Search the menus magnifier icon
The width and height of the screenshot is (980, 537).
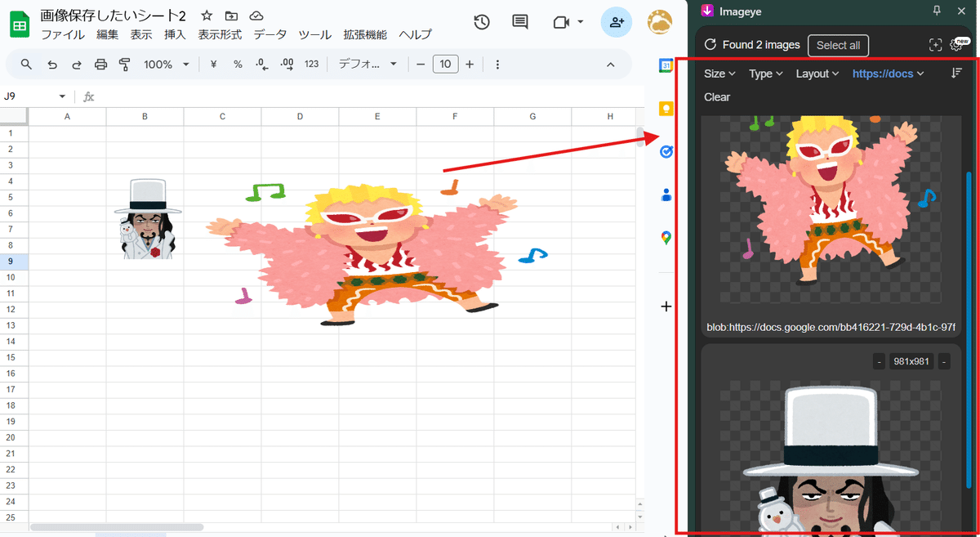(26, 65)
